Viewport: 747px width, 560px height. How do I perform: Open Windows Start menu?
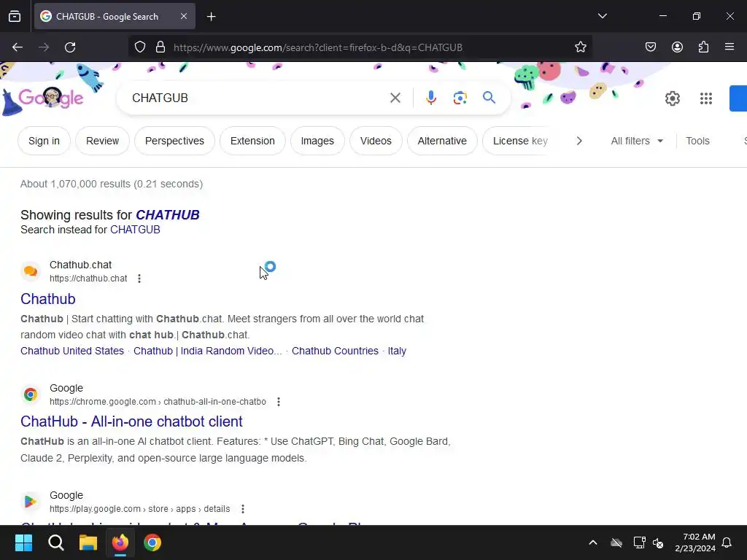click(x=24, y=542)
